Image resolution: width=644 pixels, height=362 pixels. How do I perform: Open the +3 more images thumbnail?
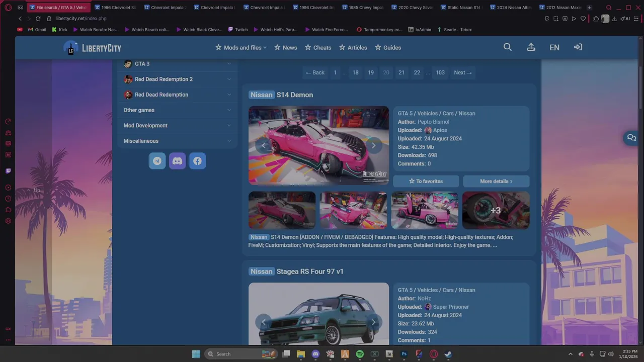[x=496, y=210]
